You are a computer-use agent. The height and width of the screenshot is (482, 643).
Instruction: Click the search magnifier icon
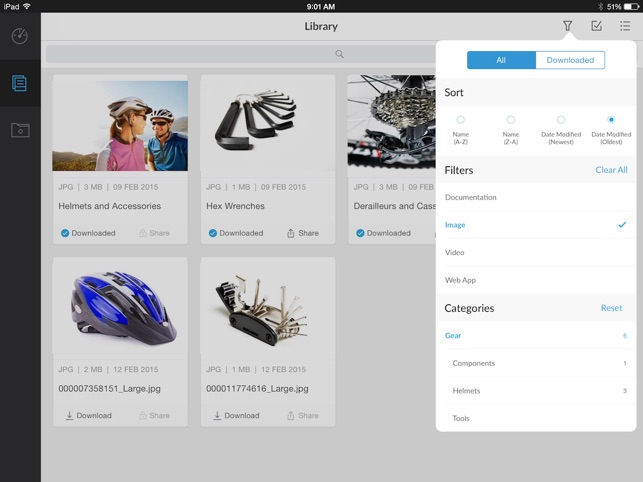coord(340,54)
